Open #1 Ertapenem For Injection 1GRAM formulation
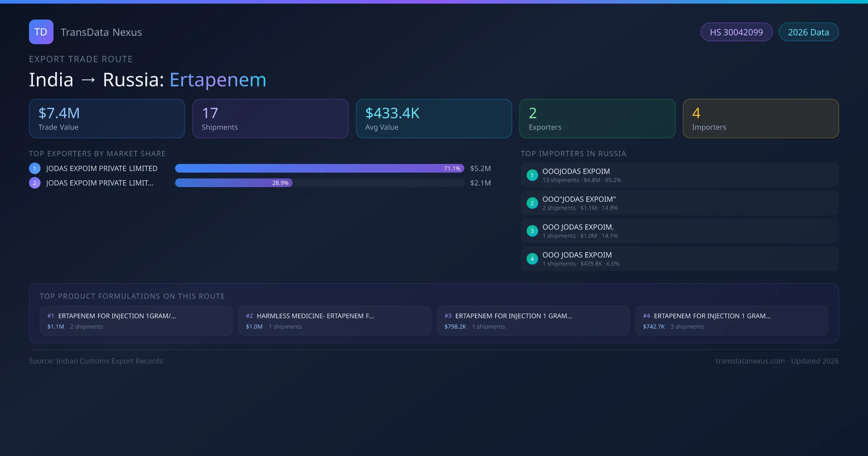 click(x=136, y=321)
